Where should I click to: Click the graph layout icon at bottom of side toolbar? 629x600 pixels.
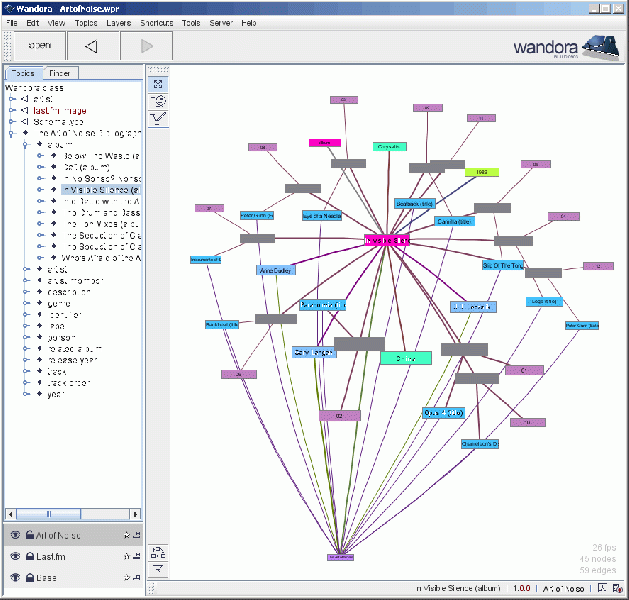coord(158,552)
